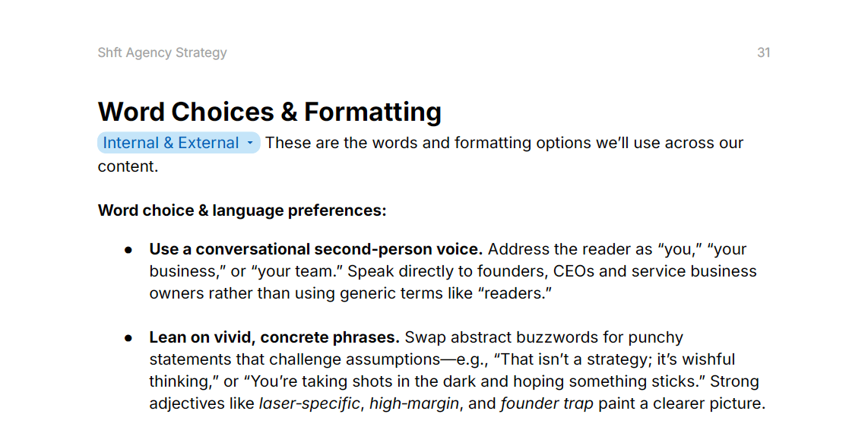This screenshot has width=868, height=430.
Task: Click bold text 'Lean on vivid, concrete phrases.'
Action: tap(274, 337)
